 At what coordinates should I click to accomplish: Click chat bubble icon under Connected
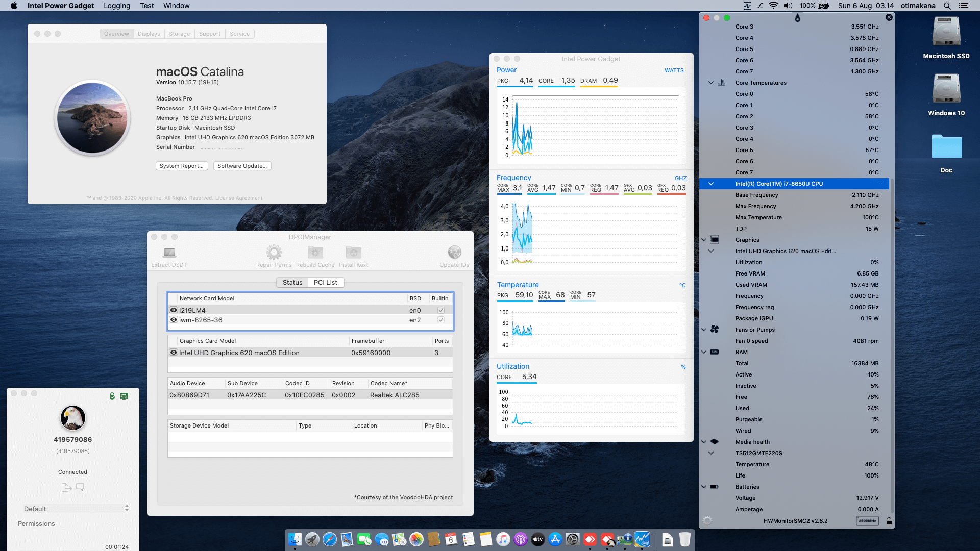[80, 487]
